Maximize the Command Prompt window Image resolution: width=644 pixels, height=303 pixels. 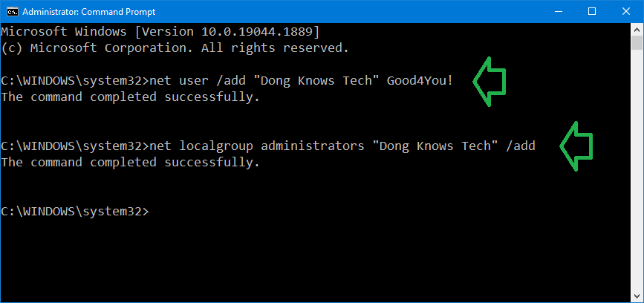592,11
